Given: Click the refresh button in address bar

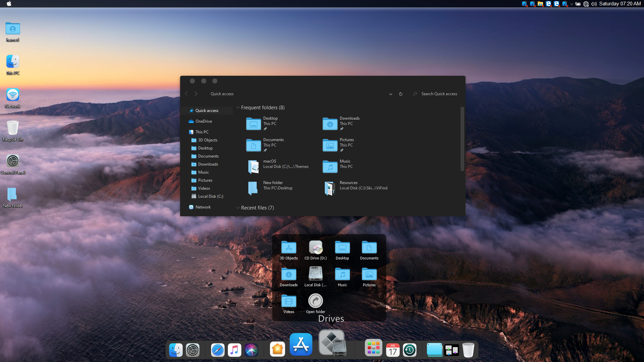Looking at the screenshot, I should [x=400, y=94].
